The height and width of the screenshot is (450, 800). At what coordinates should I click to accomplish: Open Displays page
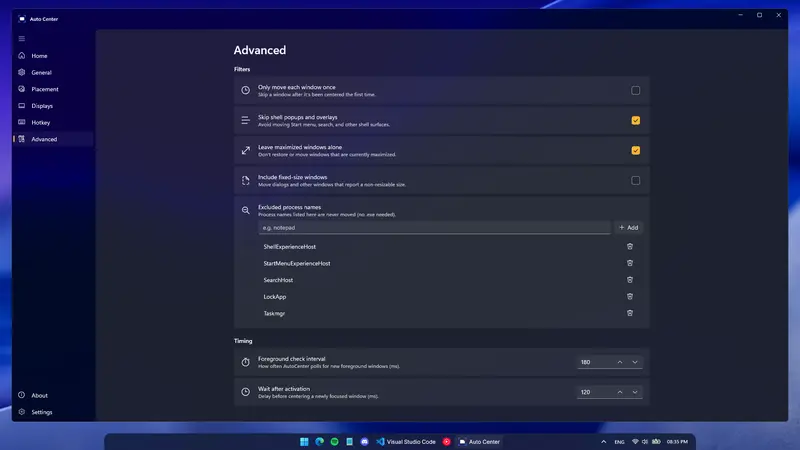tap(53, 106)
